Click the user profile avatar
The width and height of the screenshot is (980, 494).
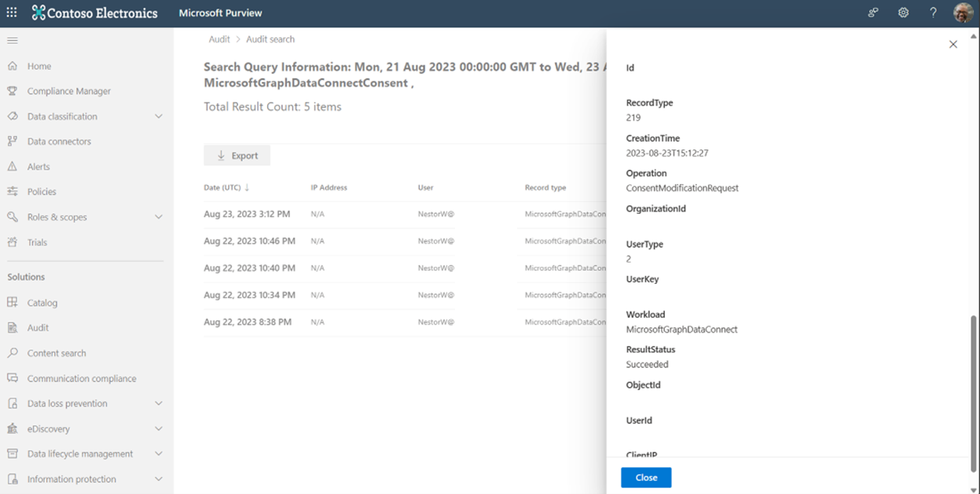pos(963,13)
